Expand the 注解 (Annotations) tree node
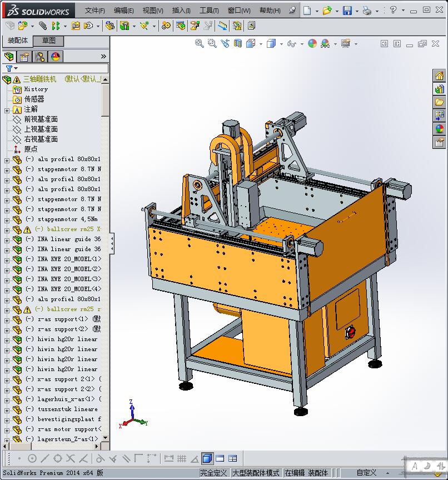 click(x=7, y=111)
